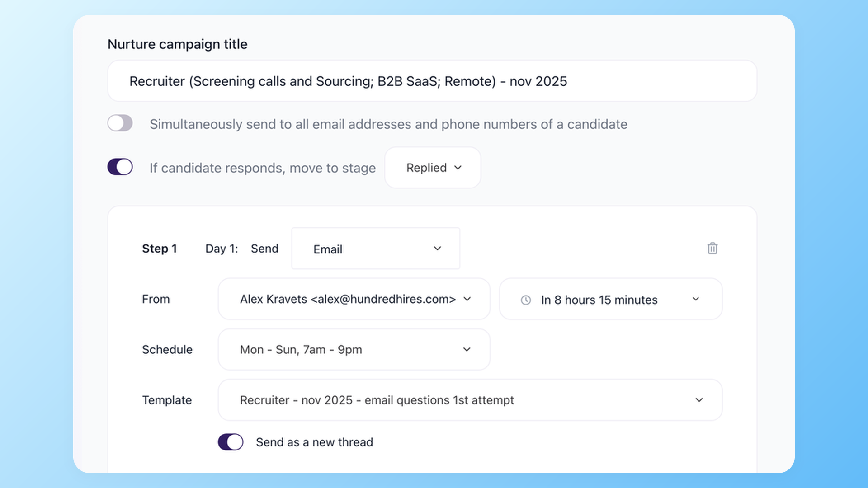Viewport: 868px width, 488px height.
Task: Delete Step 1 with the trash icon
Action: coord(712,248)
